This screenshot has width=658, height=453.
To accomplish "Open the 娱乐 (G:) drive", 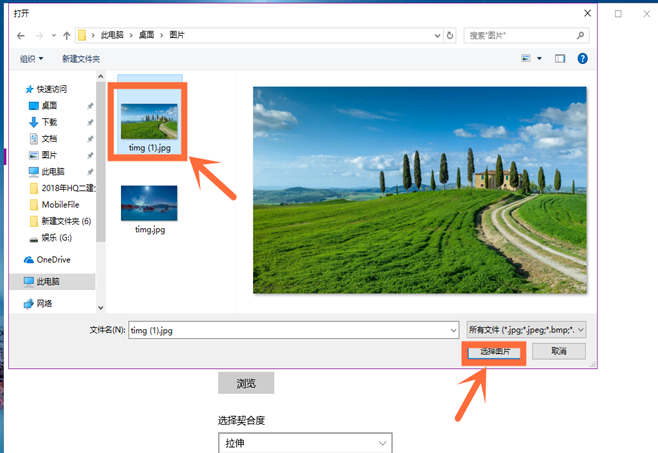I will coord(56,239).
